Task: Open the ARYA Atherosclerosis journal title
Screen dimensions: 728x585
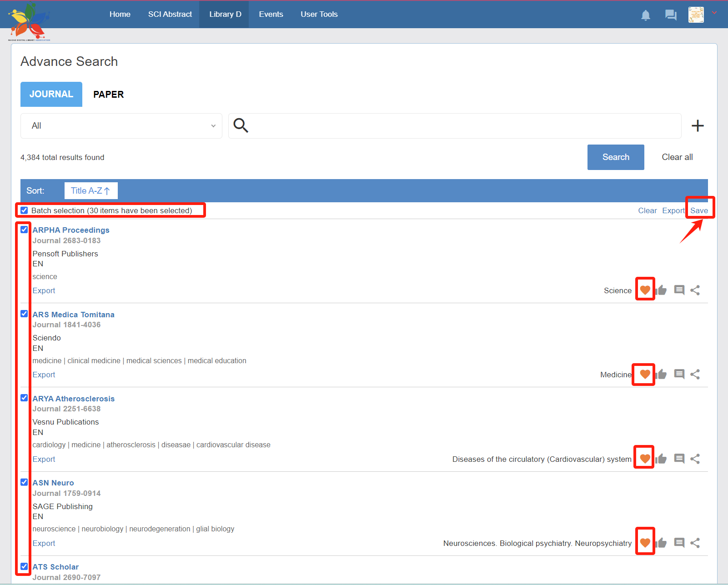Action: 74,399
